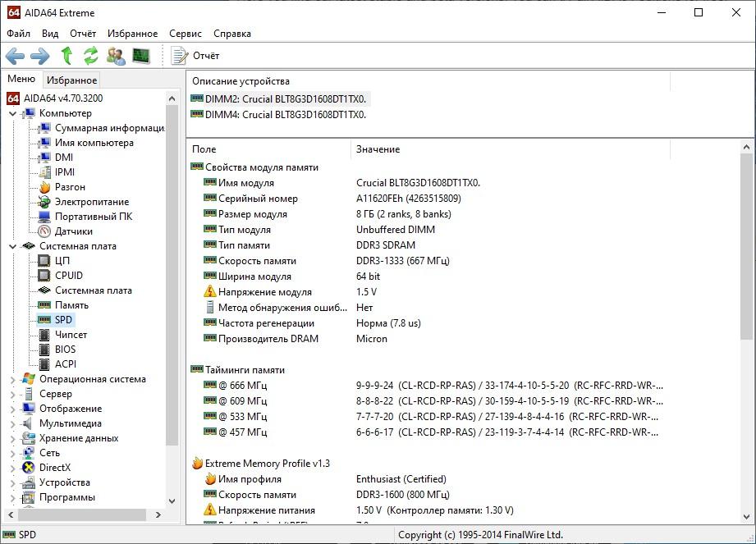Click the details pane scroll down arrow

[x=746, y=517]
